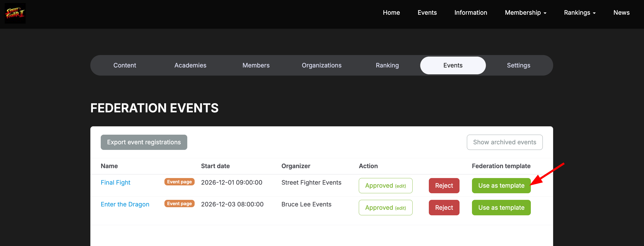This screenshot has width=644, height=246.
Task: Click Show archived events button
Action: (x=505, y=142)
